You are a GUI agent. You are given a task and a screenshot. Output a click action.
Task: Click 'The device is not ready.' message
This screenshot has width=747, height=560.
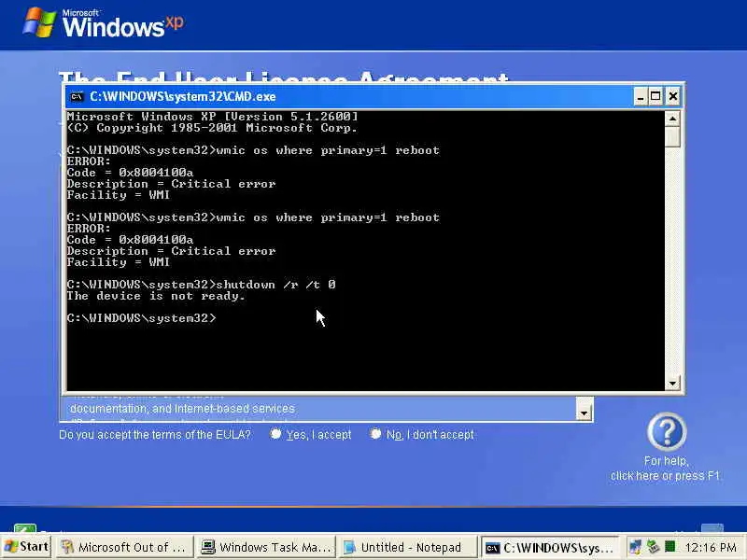(156, 296)
